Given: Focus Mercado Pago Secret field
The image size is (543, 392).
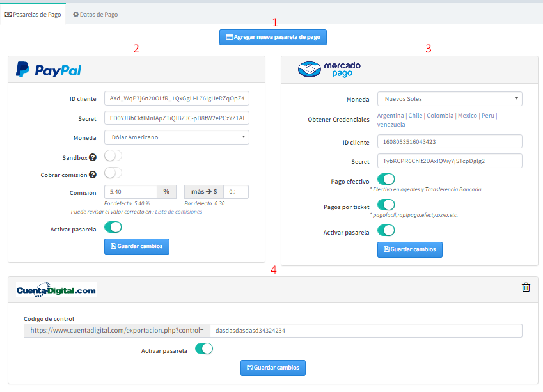Looking at the screenshot, I should point(450,161).
